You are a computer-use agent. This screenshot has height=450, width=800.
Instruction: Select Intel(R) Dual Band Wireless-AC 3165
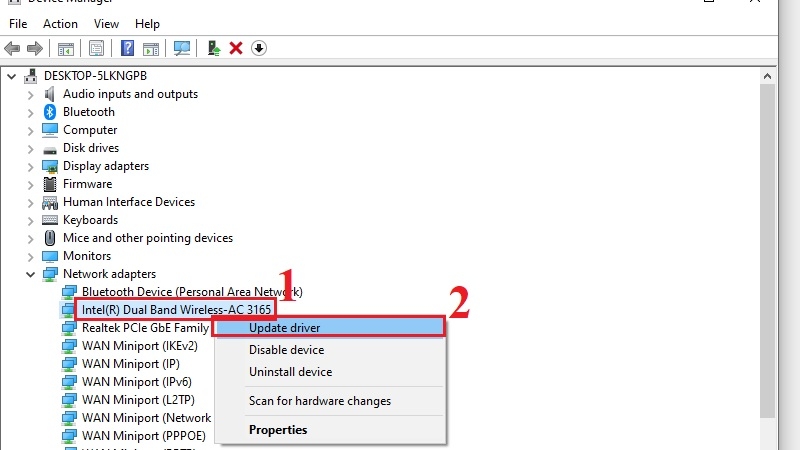pyautogui.click(x=176, y=310)
